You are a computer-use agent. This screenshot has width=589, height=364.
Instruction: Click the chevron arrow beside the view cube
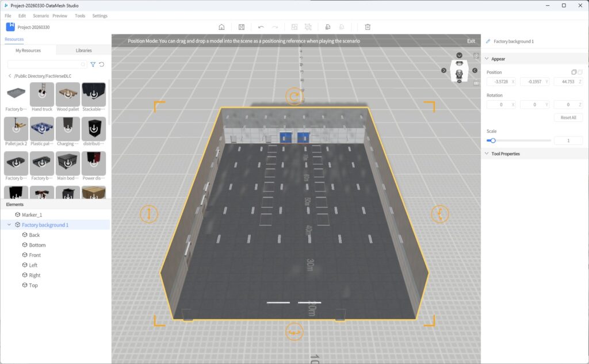click(444, 71)
